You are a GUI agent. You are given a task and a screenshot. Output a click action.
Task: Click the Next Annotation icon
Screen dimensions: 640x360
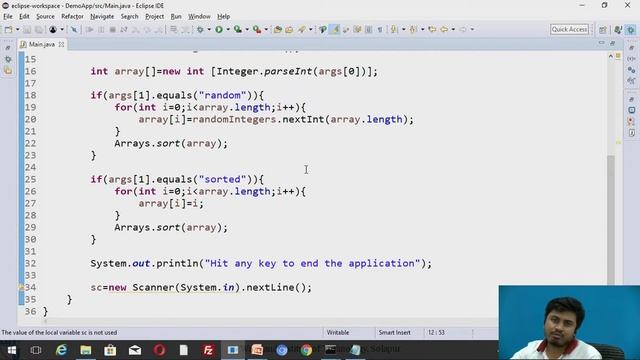coord(394,29)
